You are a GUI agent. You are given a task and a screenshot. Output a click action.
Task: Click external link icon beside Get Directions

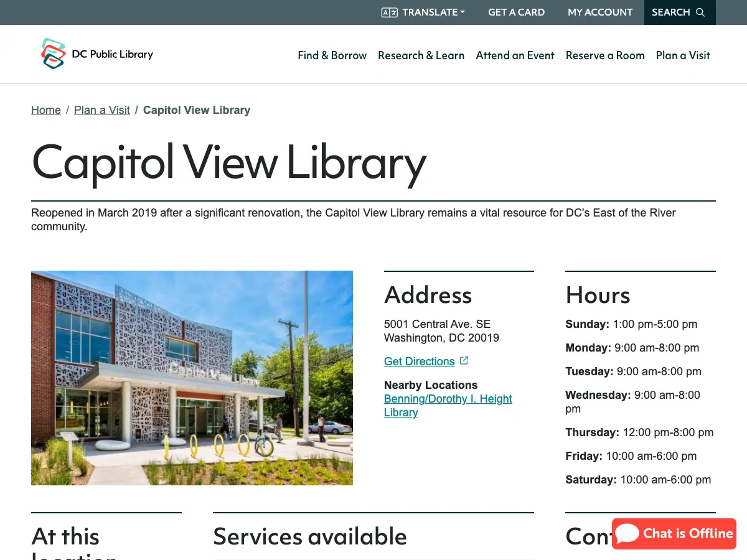(x=464, y=361)
